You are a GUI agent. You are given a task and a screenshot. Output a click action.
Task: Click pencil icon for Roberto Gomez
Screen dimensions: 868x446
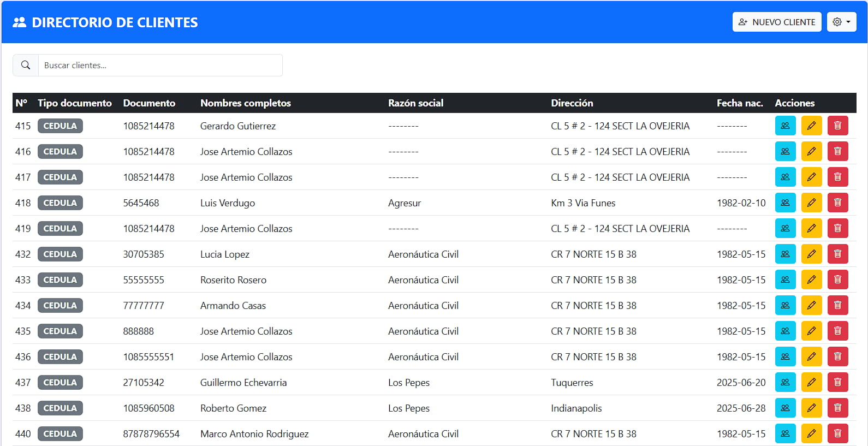(x=811, y=408)
